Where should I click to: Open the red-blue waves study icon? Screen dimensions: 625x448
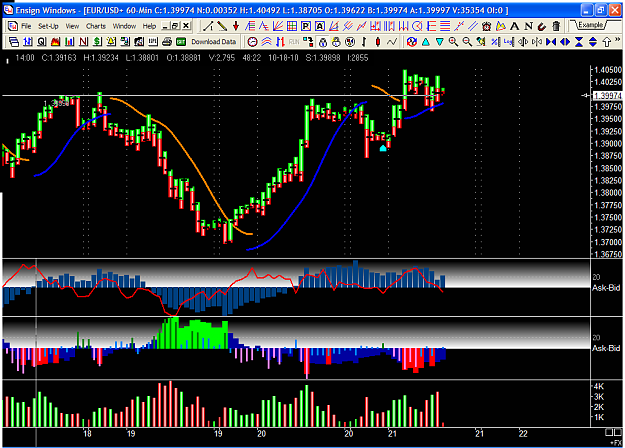(266, 41)
